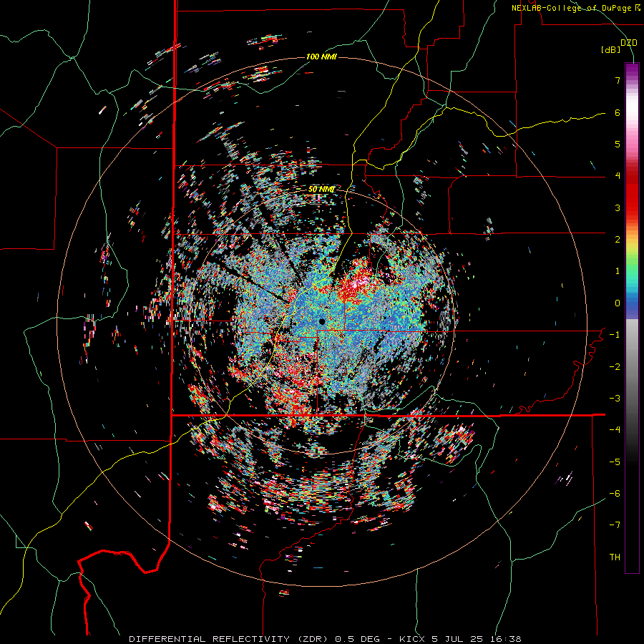Click the DIFFERENTIAL REFLECTIVITY (ZDR) caption text
The width and height of the screenshot is (644, 644).
coord(230,639)
